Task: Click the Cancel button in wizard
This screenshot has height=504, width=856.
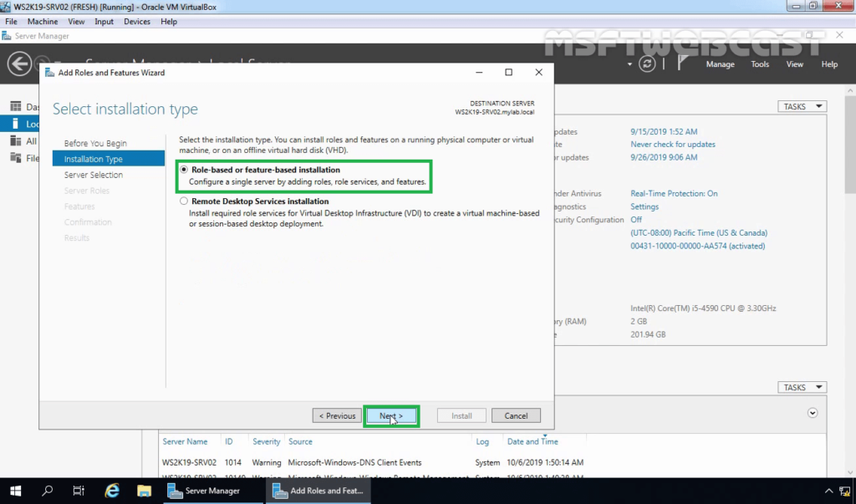Action: click(516, 415)
